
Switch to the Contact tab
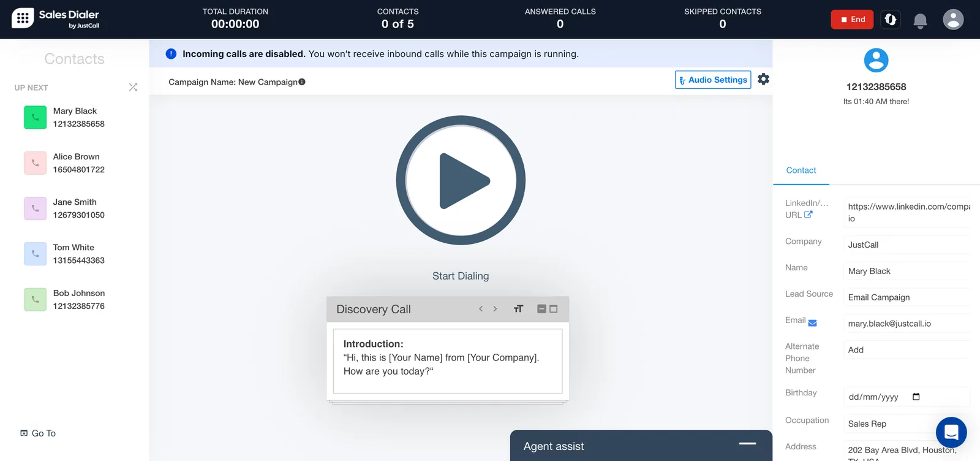click(x=801, y=170)
